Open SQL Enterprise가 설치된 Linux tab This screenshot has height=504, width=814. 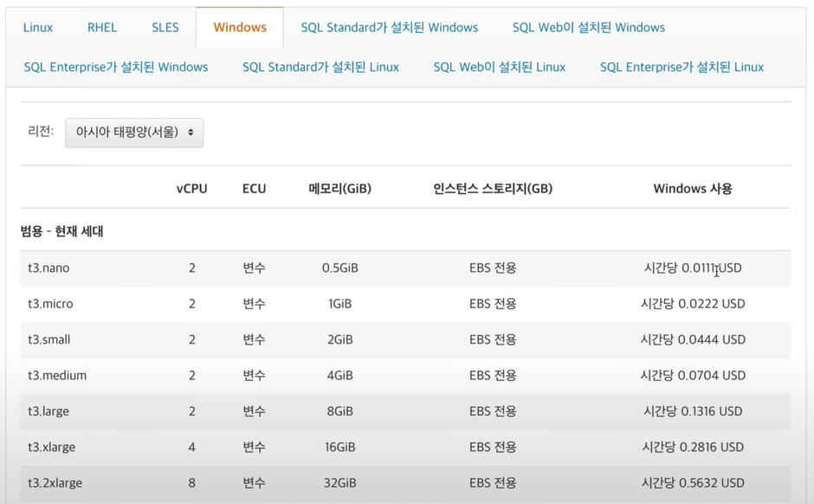(x=682, y=67)
